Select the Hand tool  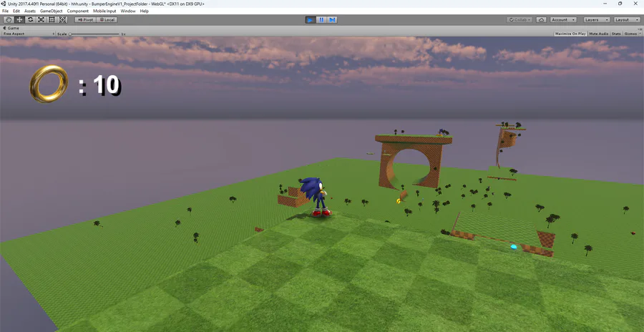[x=9, y=20]
